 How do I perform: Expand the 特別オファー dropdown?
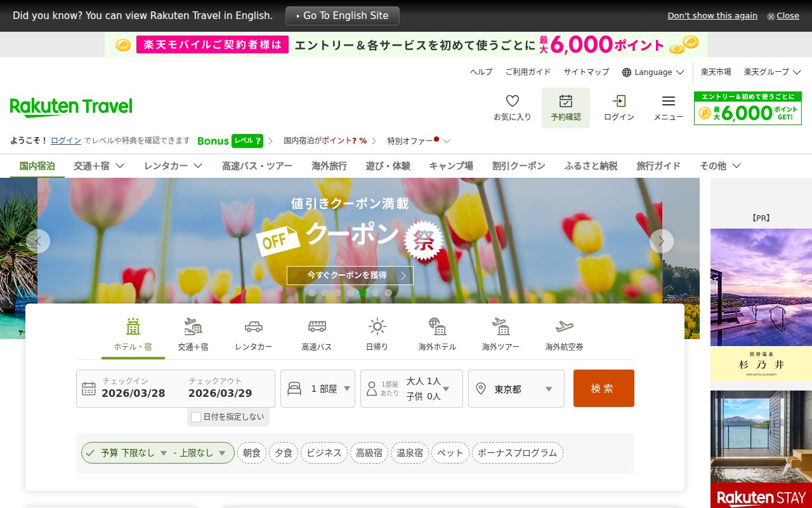coord(419,141)
